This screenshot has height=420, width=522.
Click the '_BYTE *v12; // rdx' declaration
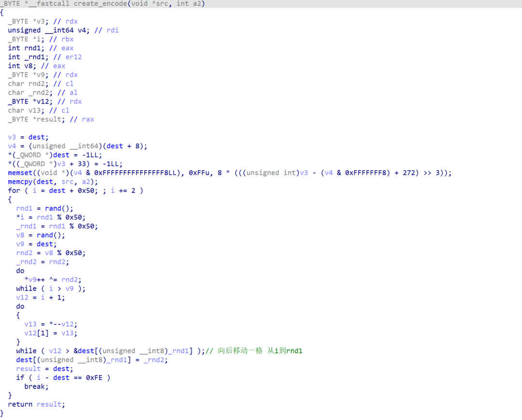click(x=44, y=101)
